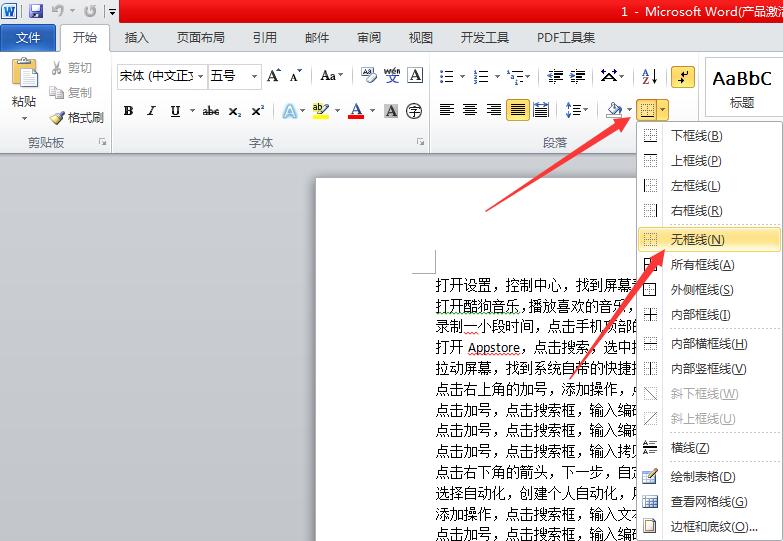Toggle Character Shading icon
This screenshot has width=783, height=541.
pos(391,111)
